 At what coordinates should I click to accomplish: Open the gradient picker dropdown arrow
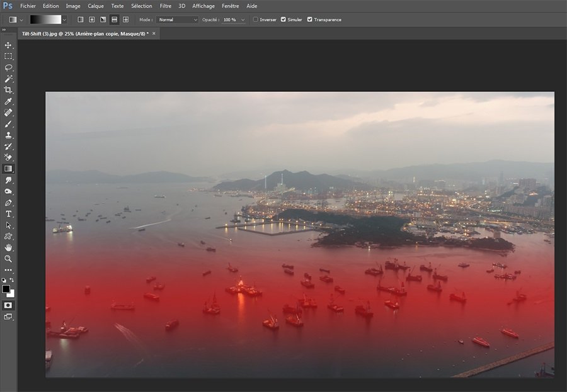pyautogui.click(x=66, y=20)
